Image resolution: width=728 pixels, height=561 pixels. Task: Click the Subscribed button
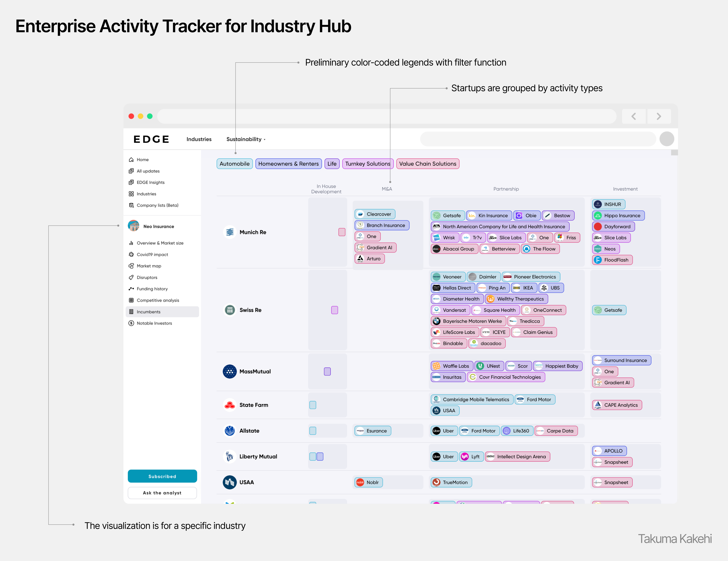click(x=162, y=476)
